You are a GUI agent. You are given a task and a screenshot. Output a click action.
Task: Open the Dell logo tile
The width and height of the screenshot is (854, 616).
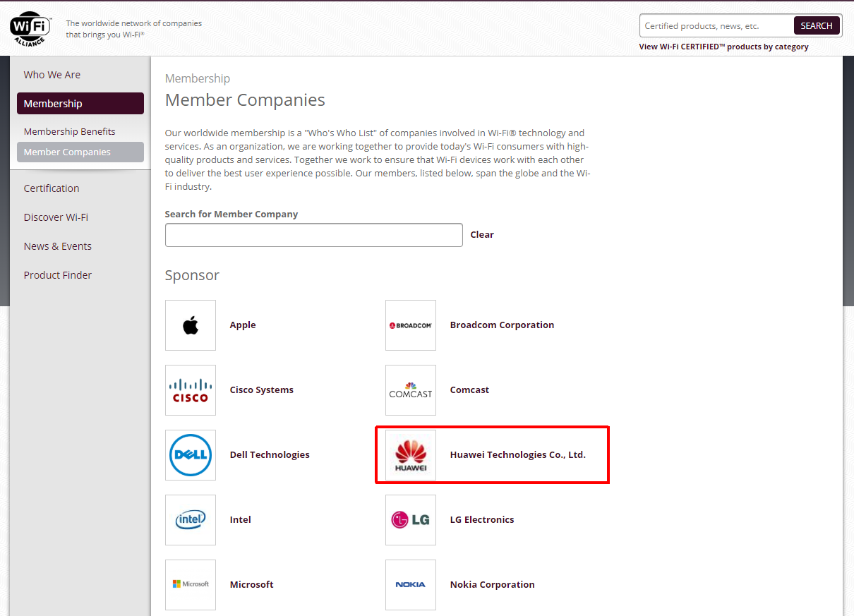click(191, 455)
